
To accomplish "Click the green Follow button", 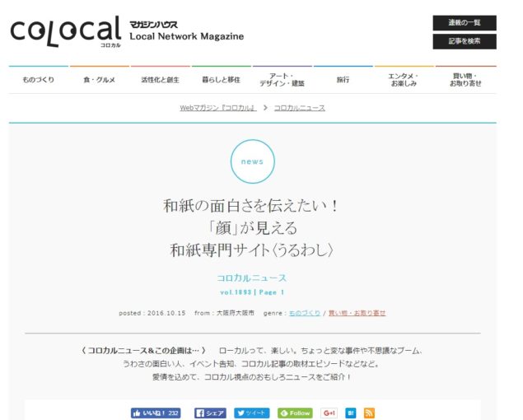I will pyautogui.click(x=295, y=413).
